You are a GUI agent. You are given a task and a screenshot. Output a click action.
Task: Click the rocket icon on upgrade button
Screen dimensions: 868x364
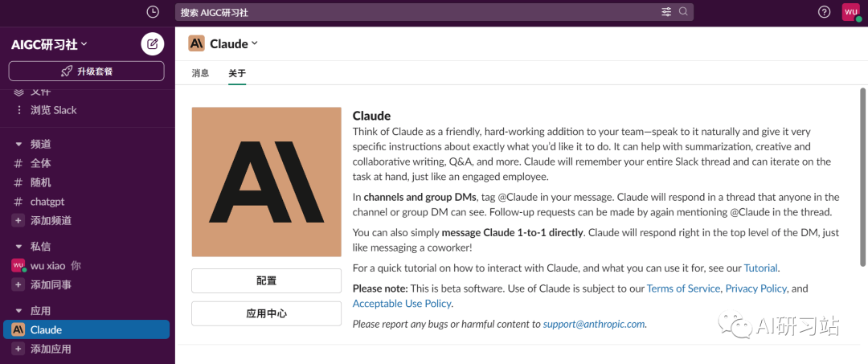(67, 72)
